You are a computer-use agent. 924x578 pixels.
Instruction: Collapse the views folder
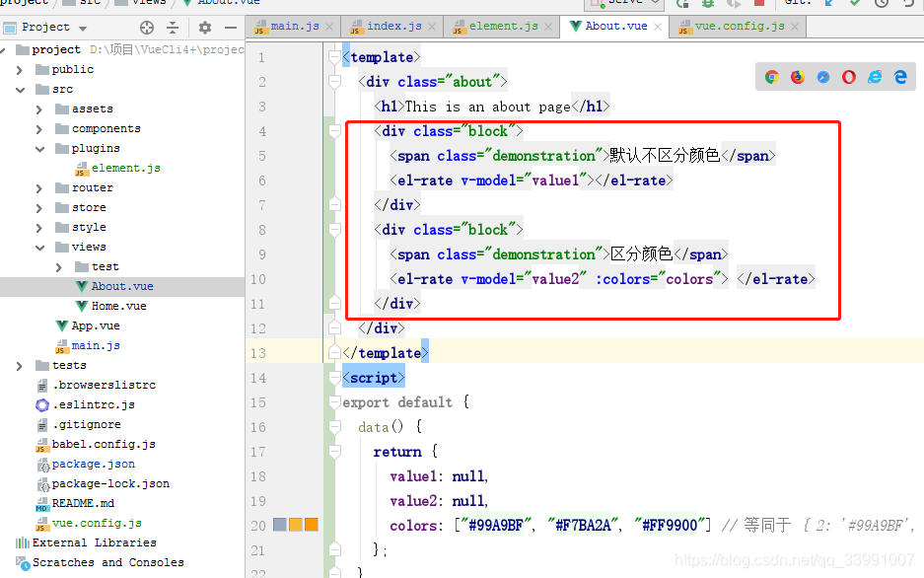(x=39, y=248)
